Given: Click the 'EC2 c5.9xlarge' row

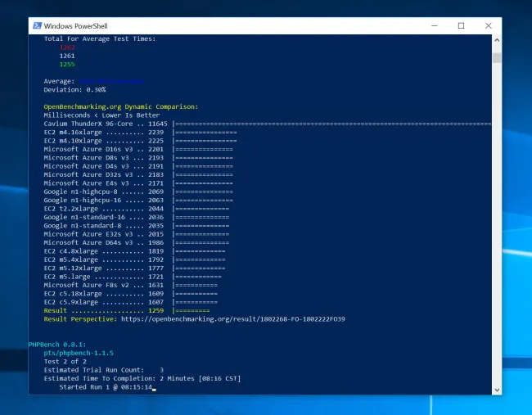Looking at the screenshot, I should 131,302.
